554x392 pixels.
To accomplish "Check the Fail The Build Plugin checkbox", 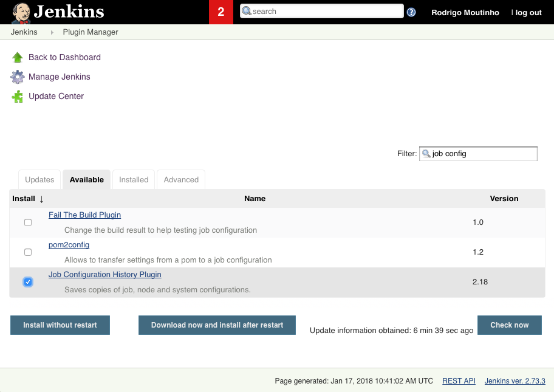I will 28,222.
